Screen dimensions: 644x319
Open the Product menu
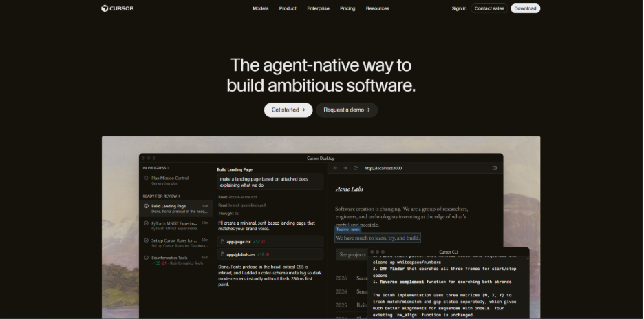click(x=288, y=8)
